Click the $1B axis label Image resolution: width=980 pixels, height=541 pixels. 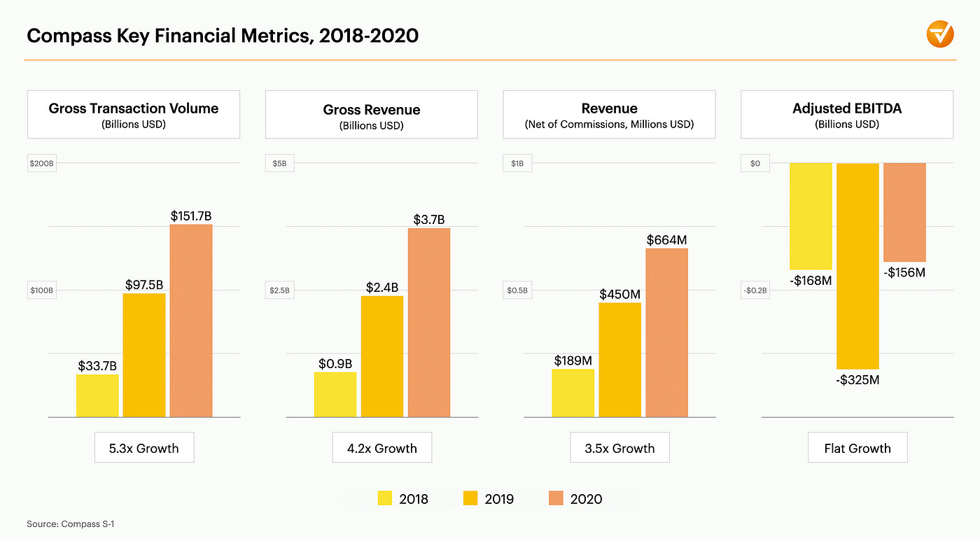tap(517, 163)
